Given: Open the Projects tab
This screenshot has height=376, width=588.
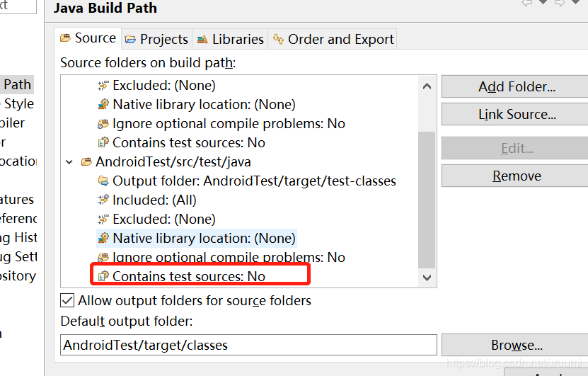Looking at the screenshot, I should [157, 39].
